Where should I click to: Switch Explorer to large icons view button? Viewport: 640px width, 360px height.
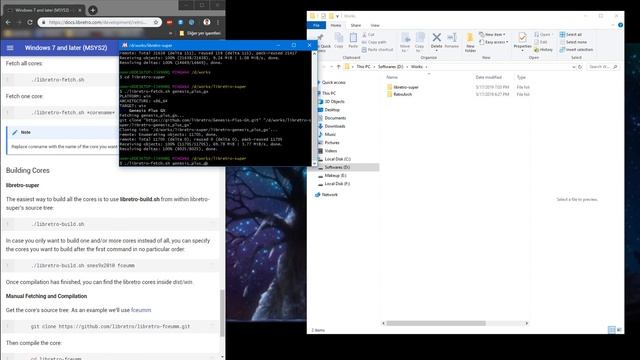pyautogui.click(x=619, y=329)
